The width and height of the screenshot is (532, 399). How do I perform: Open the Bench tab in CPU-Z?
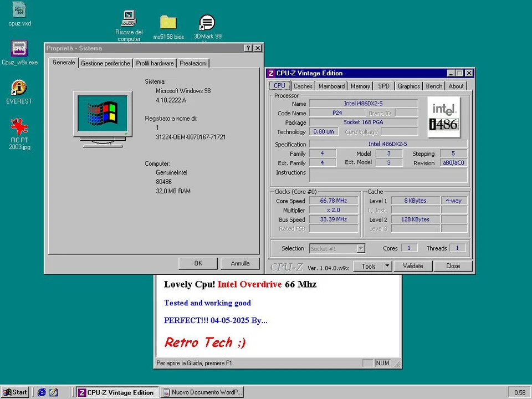pyautogui.click(x=434, y=86)
